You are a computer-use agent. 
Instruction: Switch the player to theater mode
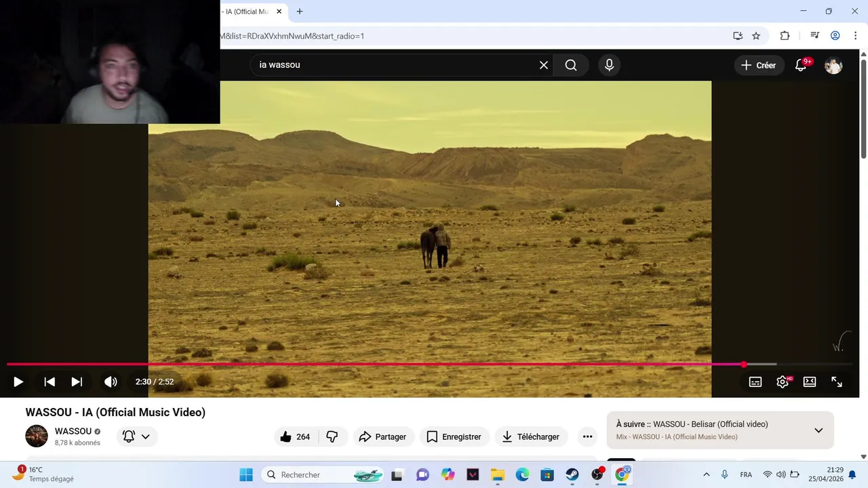(810, 382)
